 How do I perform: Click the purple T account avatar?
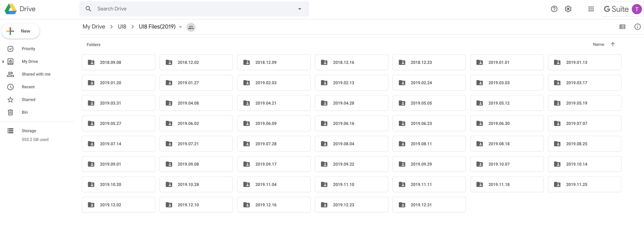pyautogui.click(x=636, y=9)
